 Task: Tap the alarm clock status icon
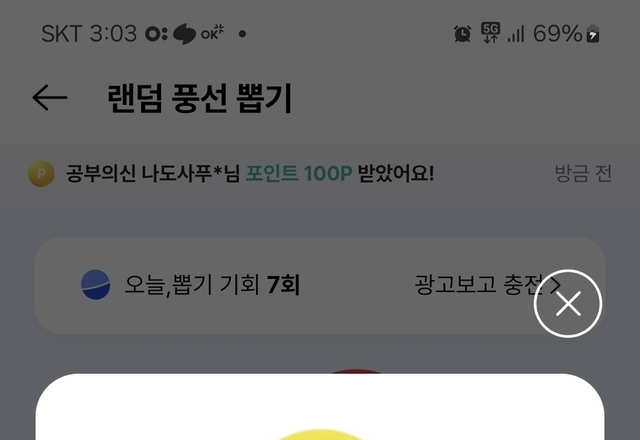click(x=462, y=33)
